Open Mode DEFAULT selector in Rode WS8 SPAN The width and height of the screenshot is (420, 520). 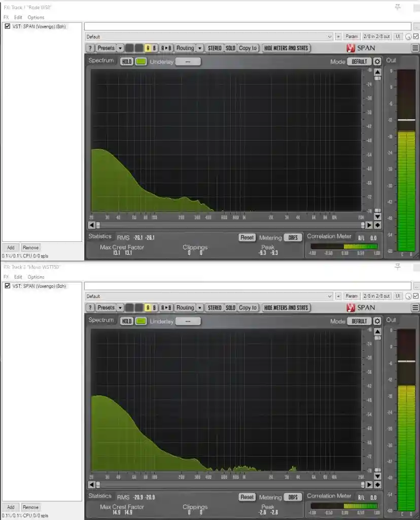[x=360, y=61]
